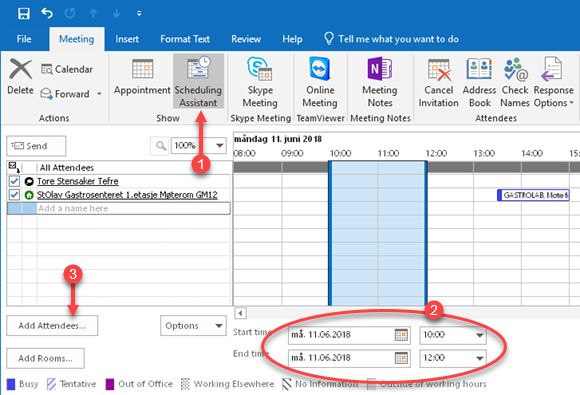The width and height of the screenshot is (580, 395).
Task: Go to the Review tab
Action: coord(246,39)
